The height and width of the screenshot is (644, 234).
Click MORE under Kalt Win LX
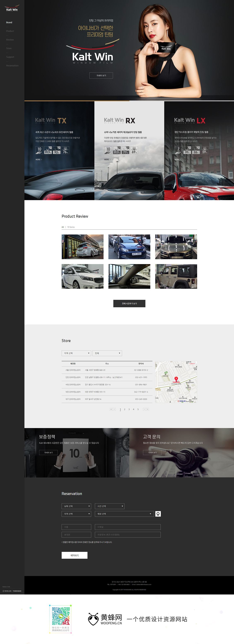click(177, 160)
